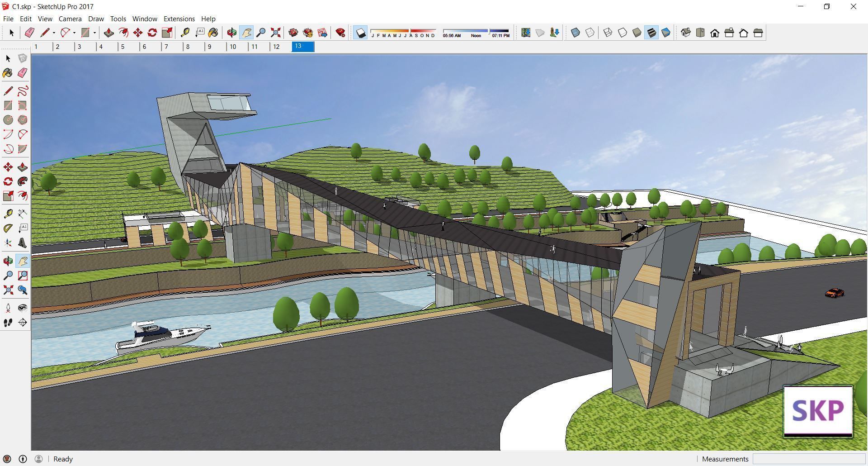Select the Zoom Window tool
Screen dimensions: 868x466
23,276
